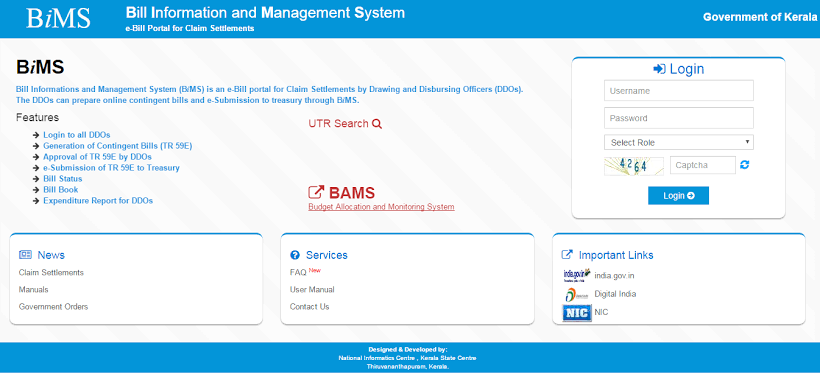The image size is (820, 374).
Task: Click the Services question mark icon
Action: coord(295,255)
